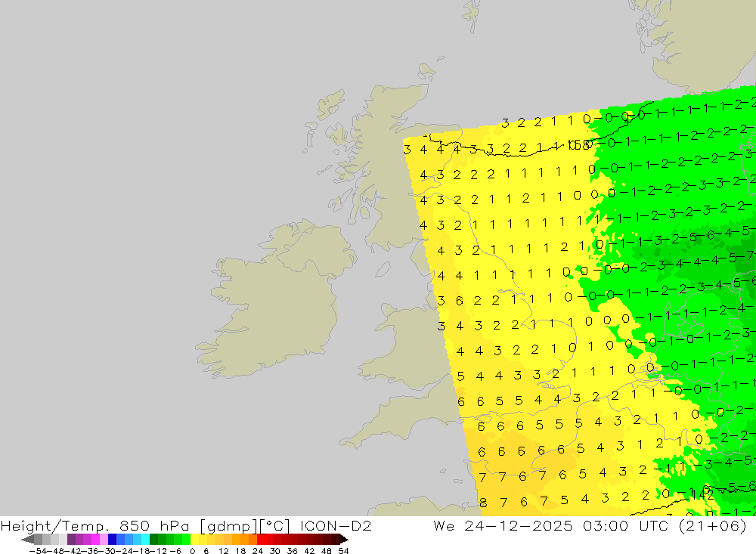Click the '0' legend scale value

point(192,551)
